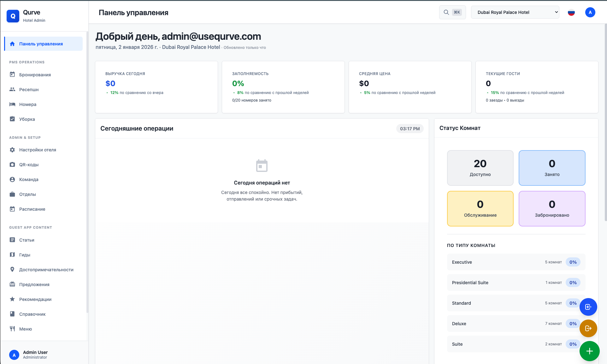The image size is (607, 364).
Task: Select the QR-коды icon
Action: 12,164
